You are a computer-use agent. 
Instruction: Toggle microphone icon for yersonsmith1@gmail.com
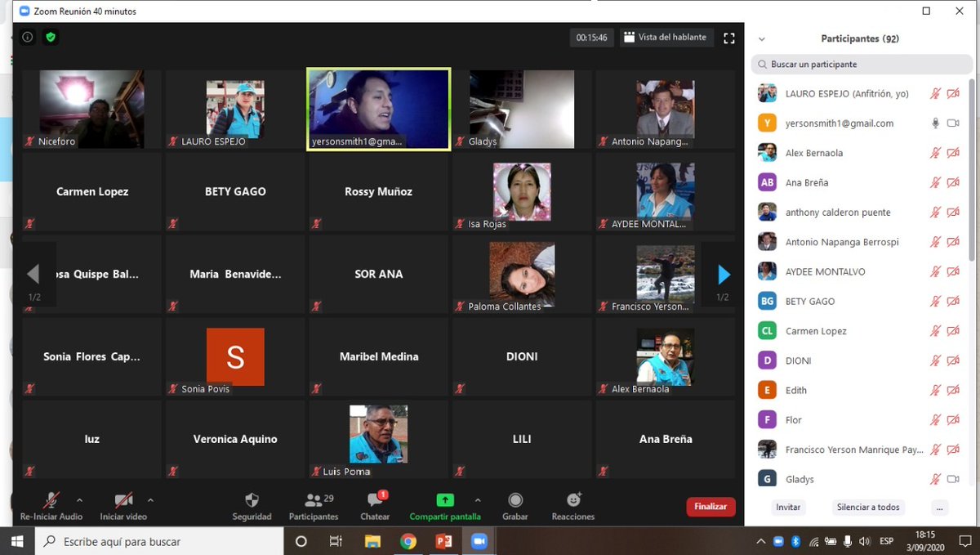click(x=936, y=123)
